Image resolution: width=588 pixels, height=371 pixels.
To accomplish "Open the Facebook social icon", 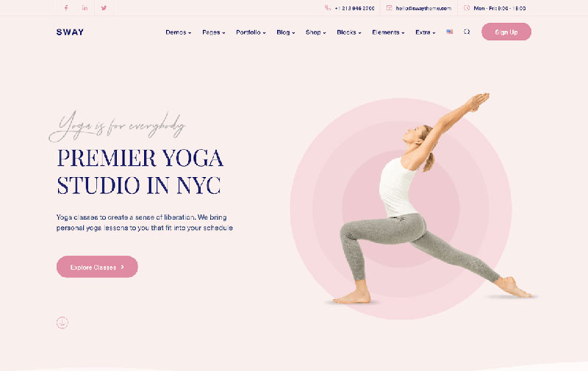I will (66, 8).
